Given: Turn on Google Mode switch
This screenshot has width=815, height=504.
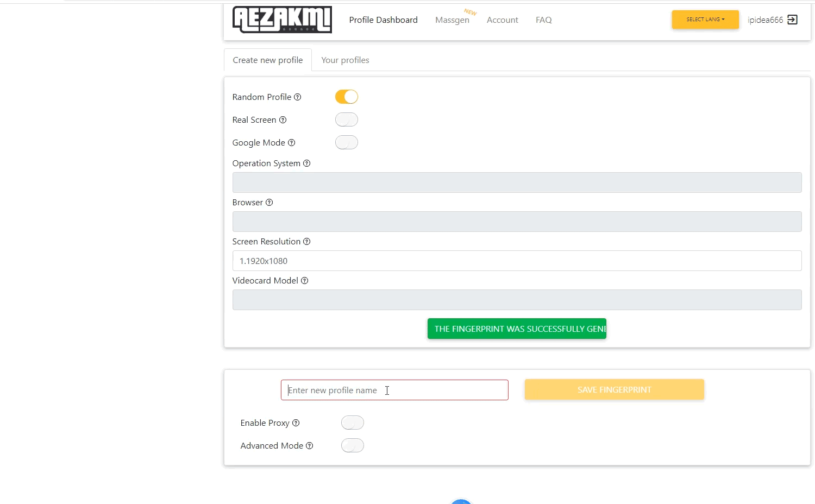Looking at the screenshot, I should (347, 142).
